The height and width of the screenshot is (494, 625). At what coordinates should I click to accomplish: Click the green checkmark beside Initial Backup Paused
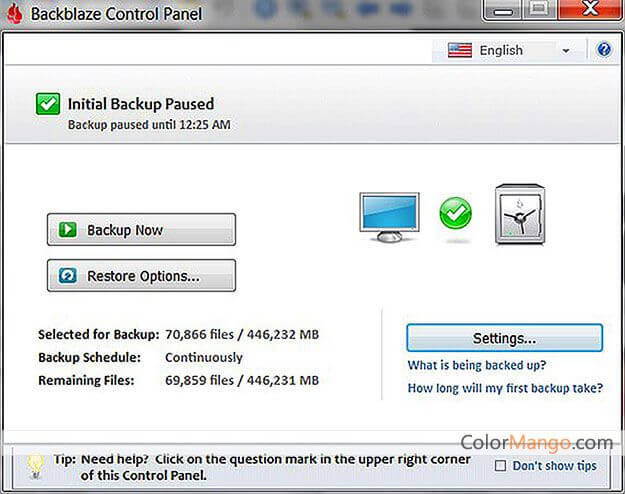point(47,103)
